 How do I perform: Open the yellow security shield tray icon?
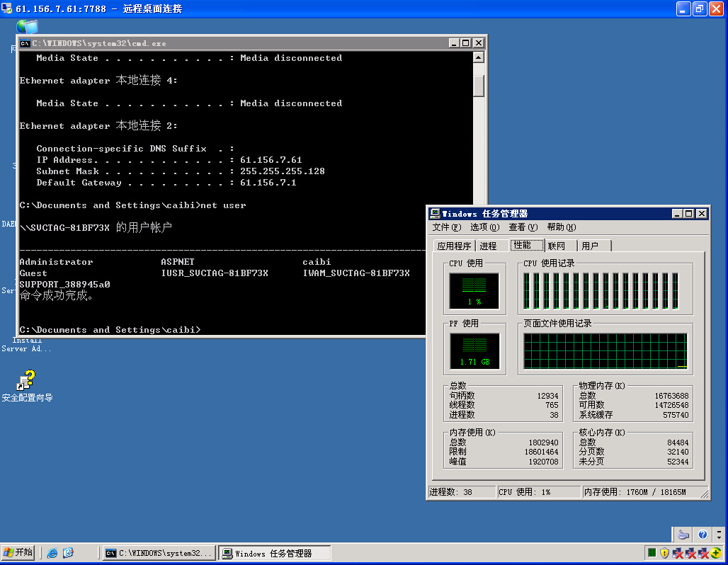click(664, 552)
